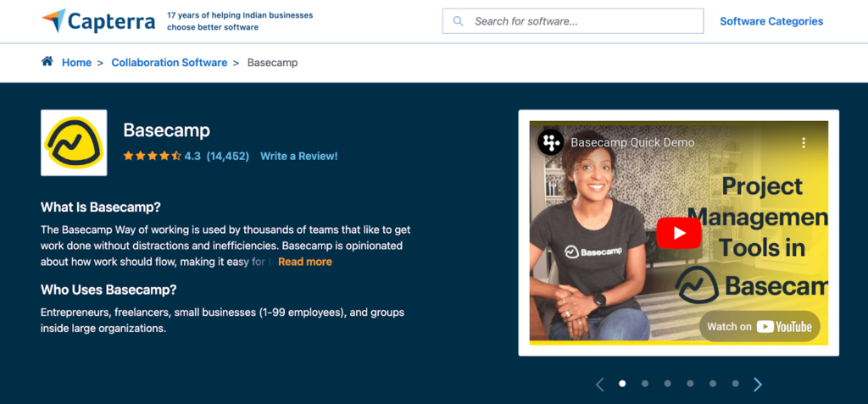Screen dimensions: 868x404
Task: Click the What Is Basecamp? heading
Action: click(101, 208)
